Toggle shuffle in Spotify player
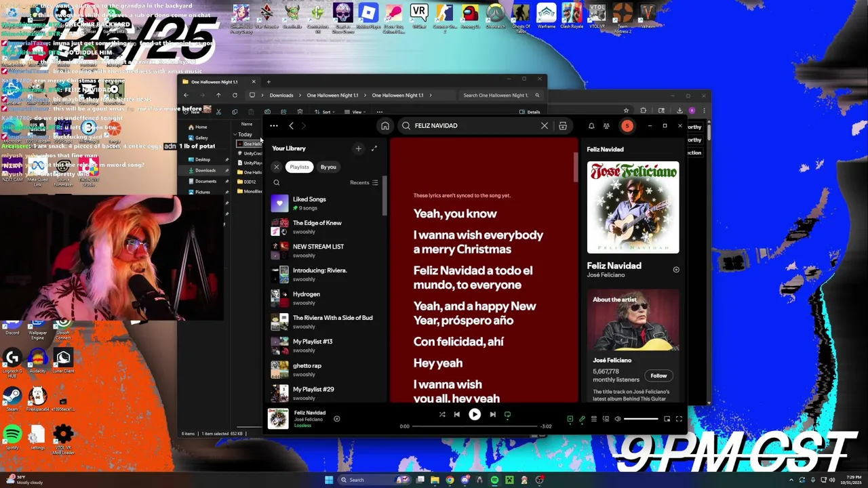Viewport: 868px width, 488px height. coord(442,414)
